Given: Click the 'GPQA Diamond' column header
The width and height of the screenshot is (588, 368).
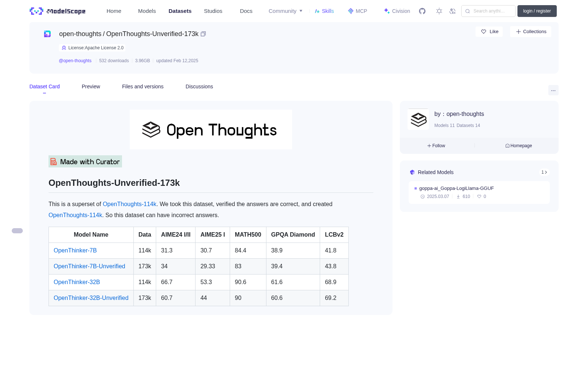Looking at the screenshot, I should [293, 235].
